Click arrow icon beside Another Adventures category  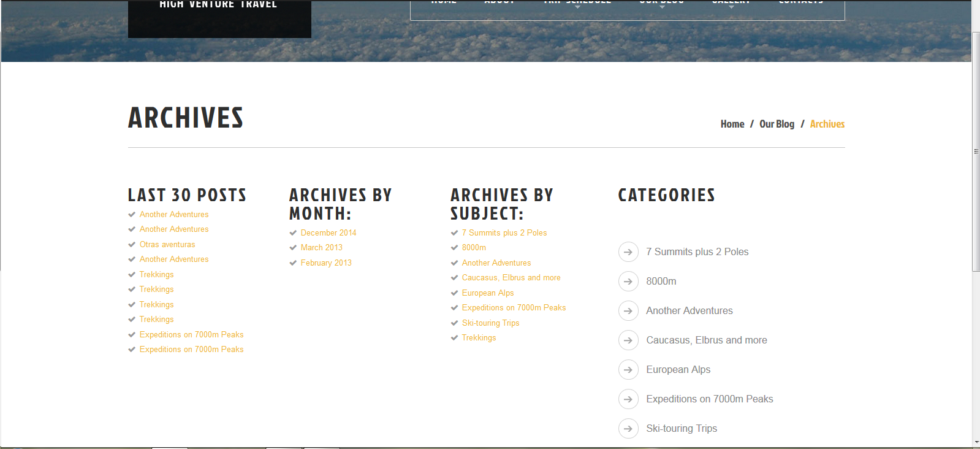click(628, 311)
